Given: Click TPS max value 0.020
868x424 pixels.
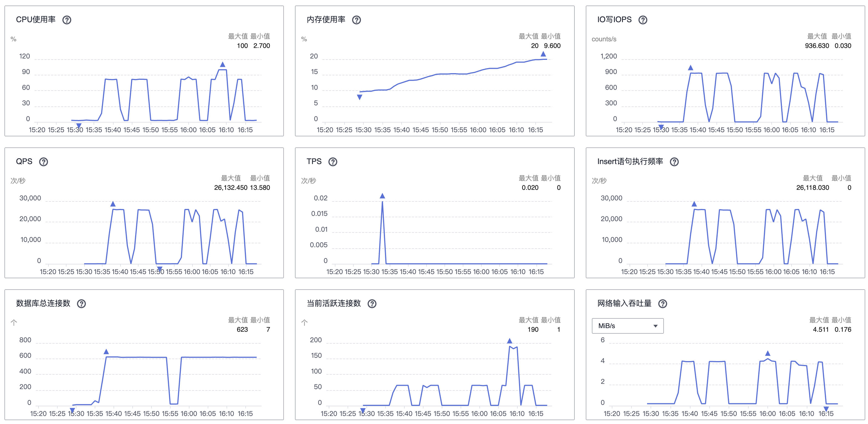Looking at the screenshot, I should [x=530, y=188].
